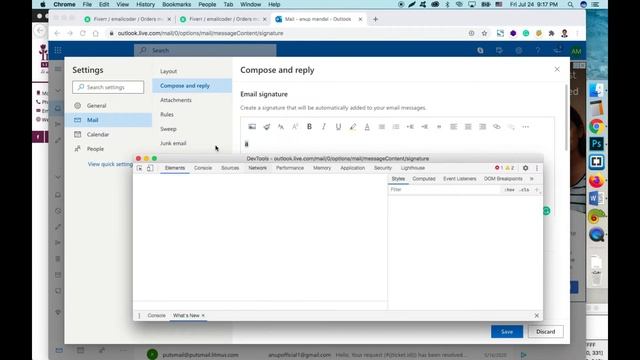Viewport: 640px width, 360px height.
Task: Close the What's New drawer tab
Action: (x=203, y=316)
